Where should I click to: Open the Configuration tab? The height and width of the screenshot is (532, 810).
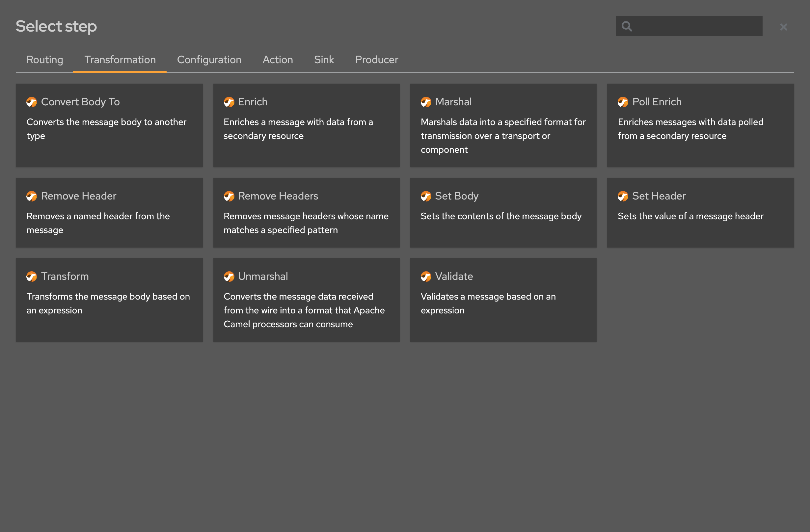pyautogui.click(x=209, y=60)
